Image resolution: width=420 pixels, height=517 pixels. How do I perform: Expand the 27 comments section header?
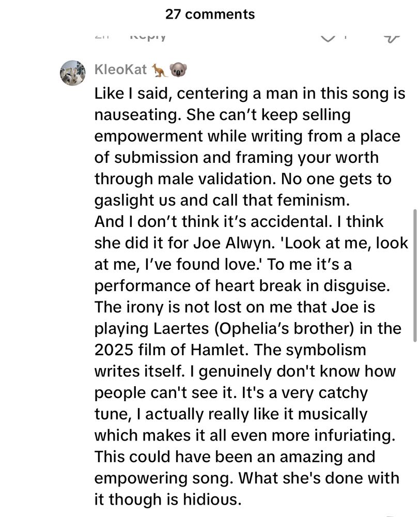click(x=210, y=14)
